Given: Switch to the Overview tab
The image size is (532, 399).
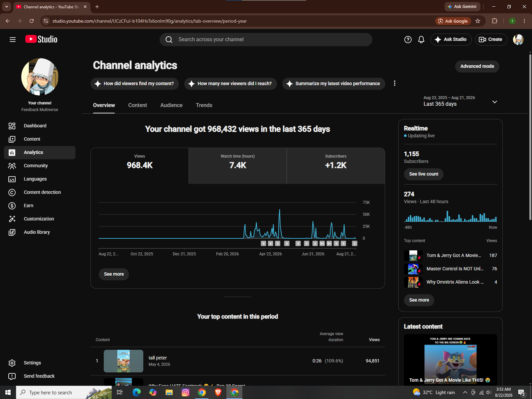Looking at the screenshot, I should [x=104, y=105].
